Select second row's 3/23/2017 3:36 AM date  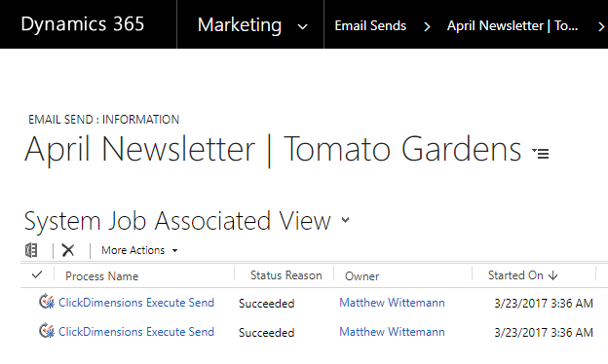[x=544, y=333]
